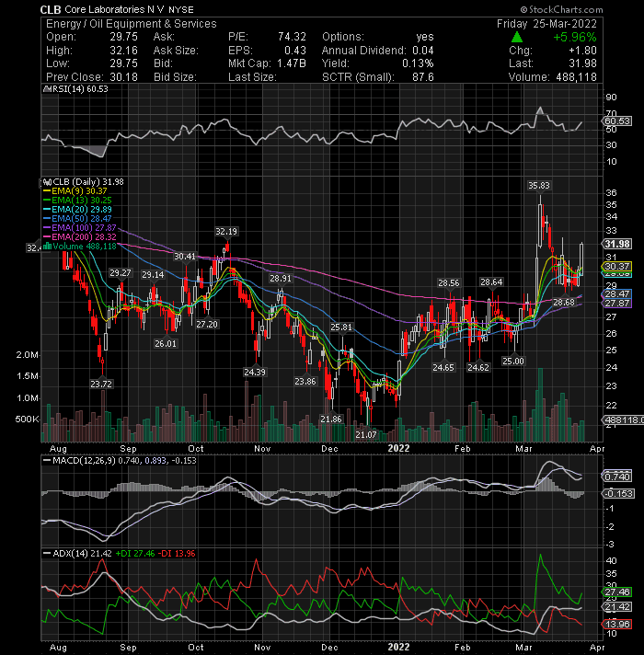644x655 pixels.
Task: Click the RSI(14) 60.53 indicator label
Action: [x=78, y=89]
